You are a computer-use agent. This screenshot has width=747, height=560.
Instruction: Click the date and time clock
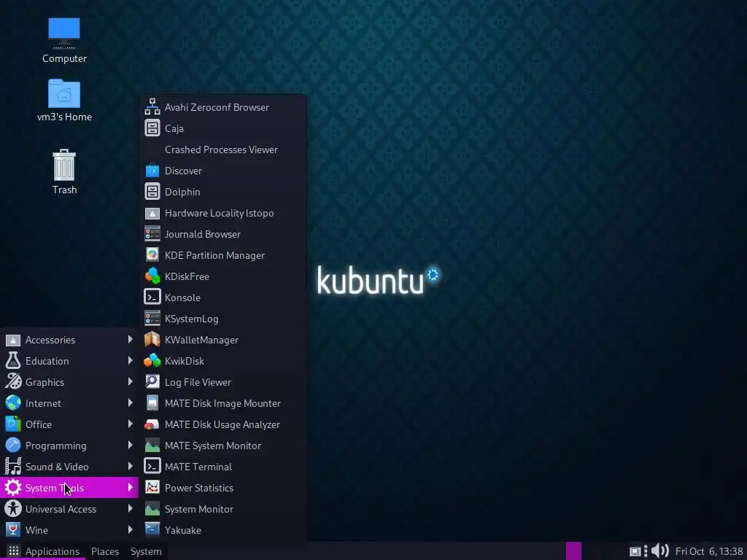tap(709, 551)
